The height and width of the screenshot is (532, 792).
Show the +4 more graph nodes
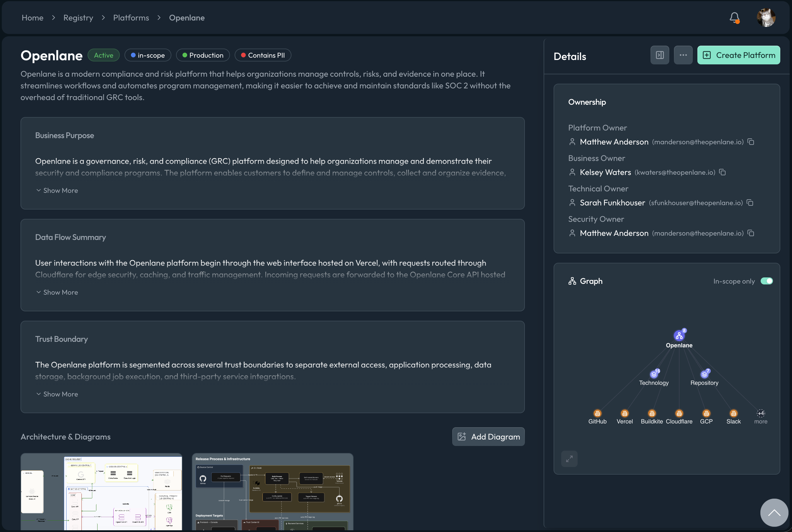pos(761,413)
